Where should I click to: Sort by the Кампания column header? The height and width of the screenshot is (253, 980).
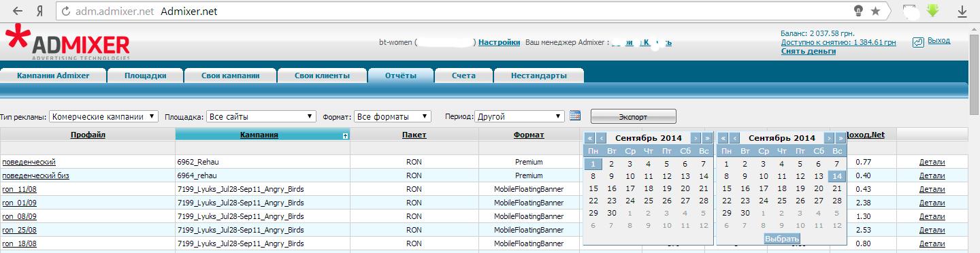[259, 135]
